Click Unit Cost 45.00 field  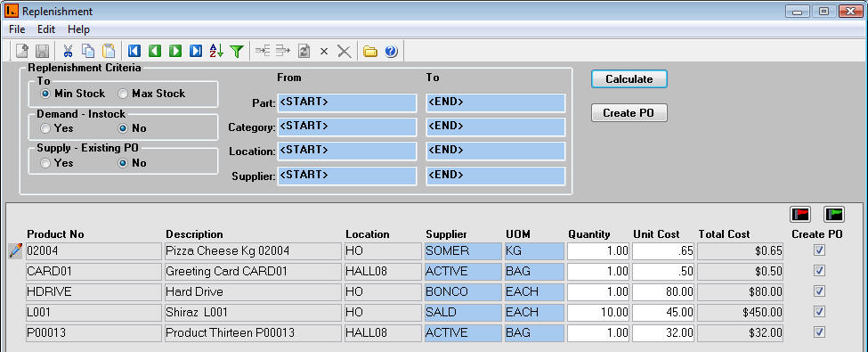663,312
